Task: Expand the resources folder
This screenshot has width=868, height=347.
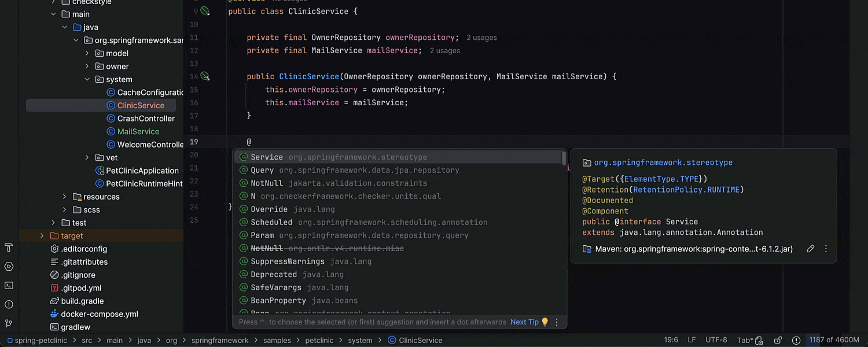Action: click(64, 197)
